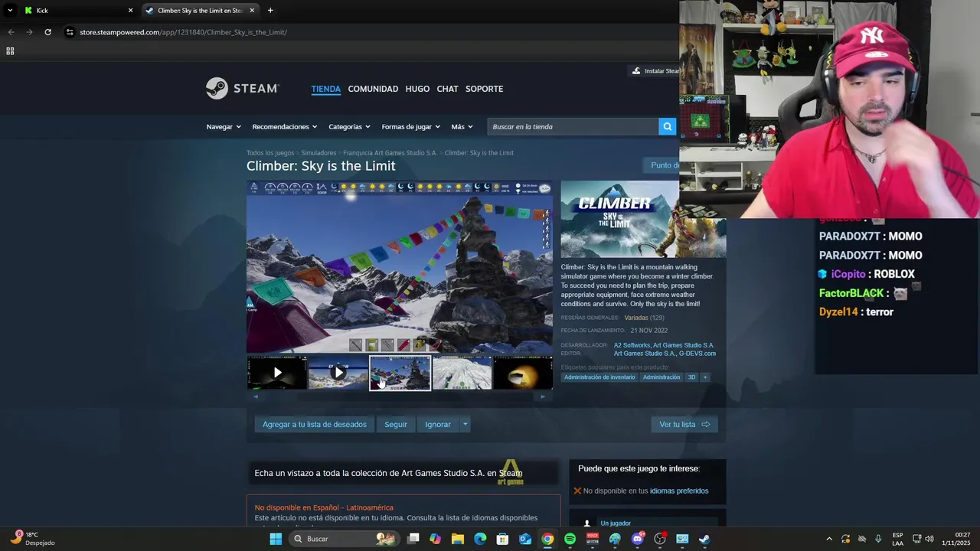The image size is (980, 551).
Task: Open the SOPORTE menu item
Action: pyautogui.click(x=484, y=89)
